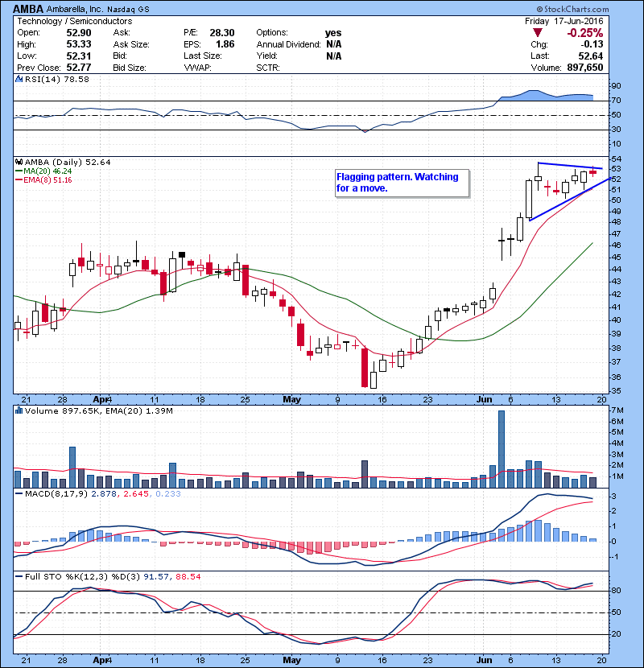Click the Technology / Semiconductors sector label

tap(75, 21)
